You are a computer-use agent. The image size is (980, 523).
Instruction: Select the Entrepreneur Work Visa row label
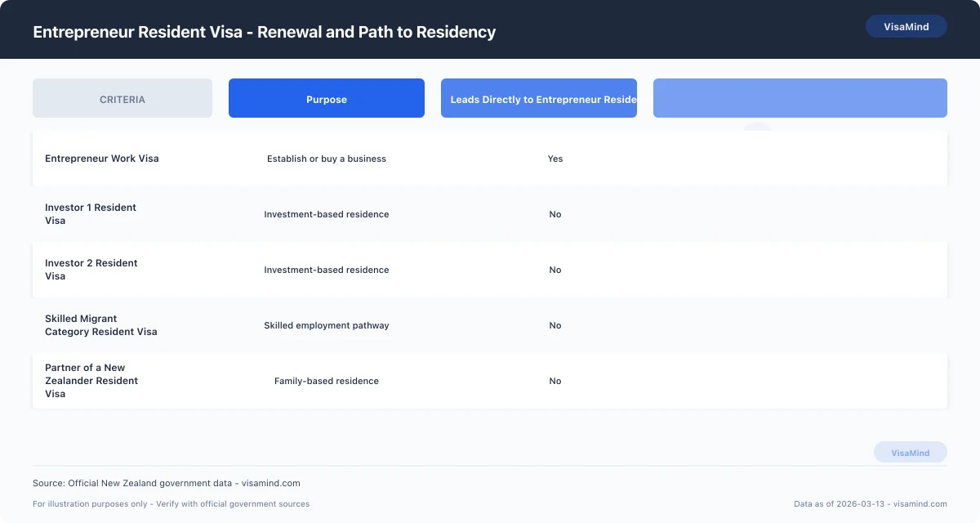(x=101, y=159)
